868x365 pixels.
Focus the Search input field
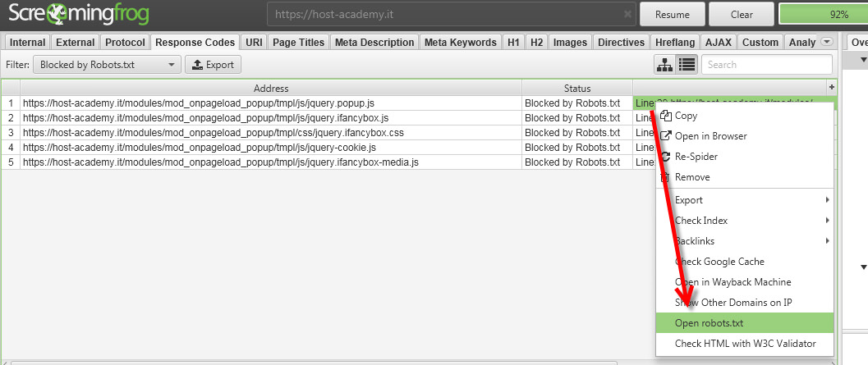(x=767, y=65)
